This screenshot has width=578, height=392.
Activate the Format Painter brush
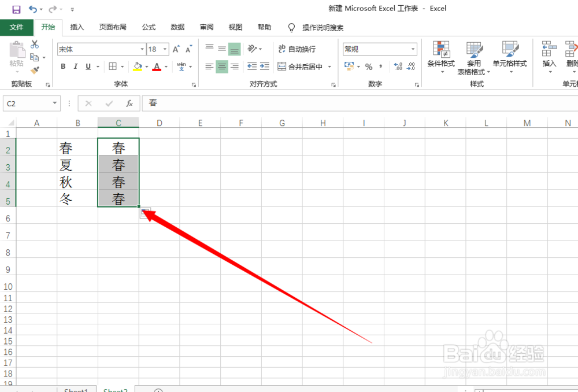(x=35, y=70)
